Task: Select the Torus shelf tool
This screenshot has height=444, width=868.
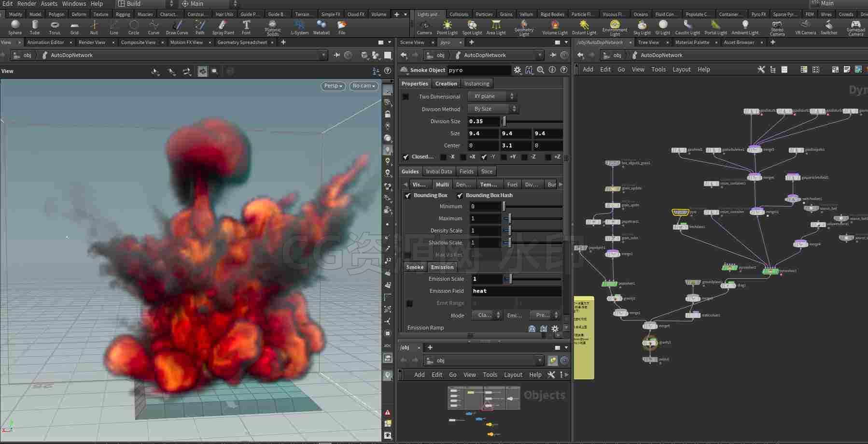Action: point(55,27)
